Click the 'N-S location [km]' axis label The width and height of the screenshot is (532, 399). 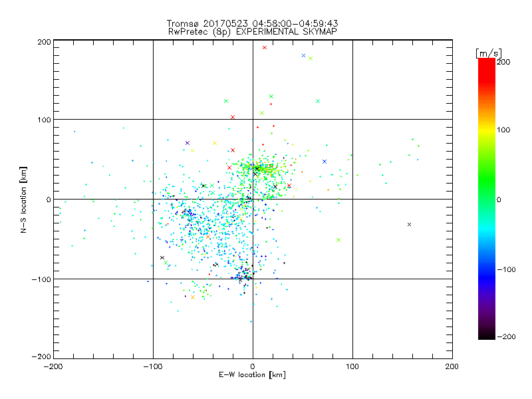click(x=23, y=200)
